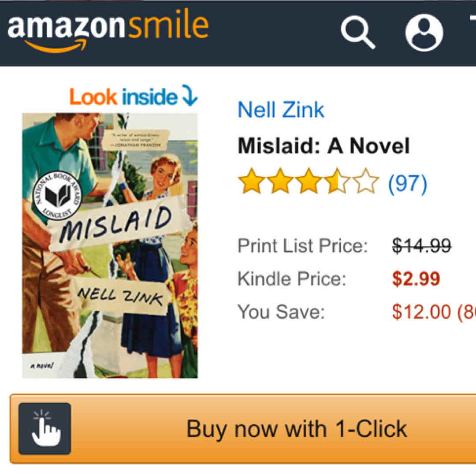Viewport: 476px width, 476px height.
Task: Click the Look inside label
Action: click(123, 97)
